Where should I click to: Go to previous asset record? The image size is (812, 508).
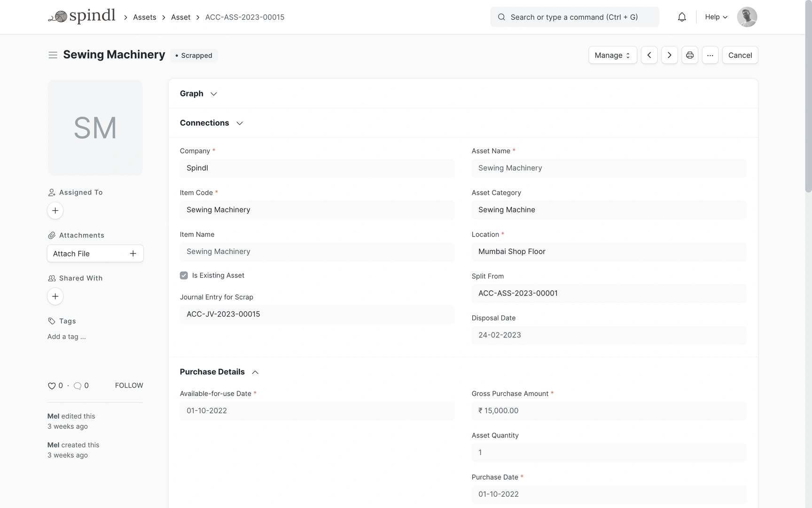[x=649, y=55]
